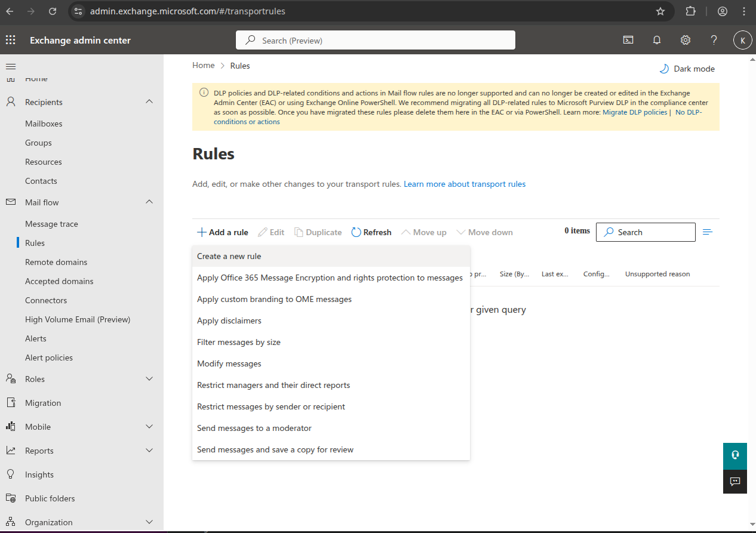
Task: Select Send messages and save copy for review
Action: (331, 449)
